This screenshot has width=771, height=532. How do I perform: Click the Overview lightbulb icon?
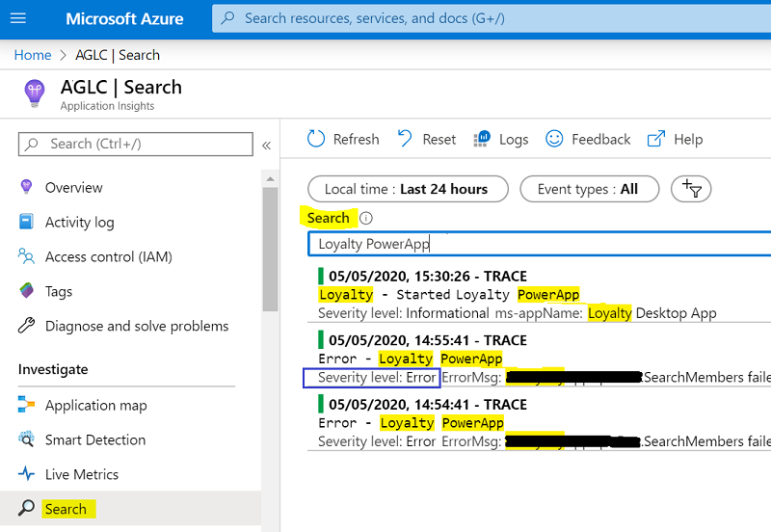27,187
